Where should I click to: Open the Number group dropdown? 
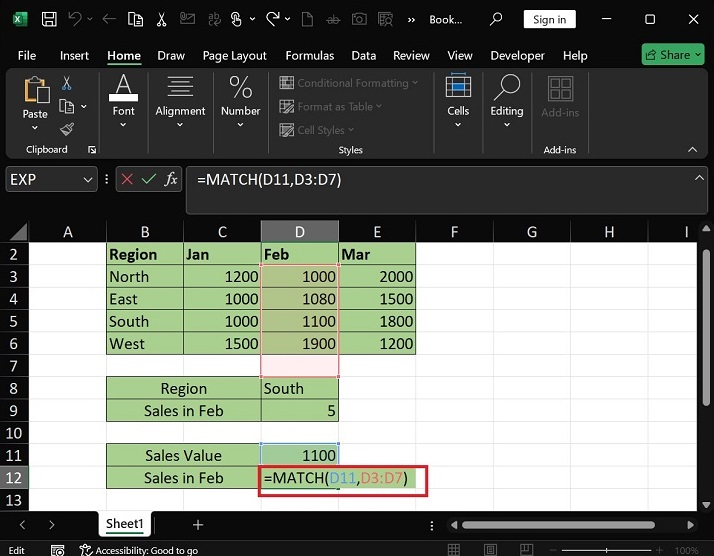[240, 124]
